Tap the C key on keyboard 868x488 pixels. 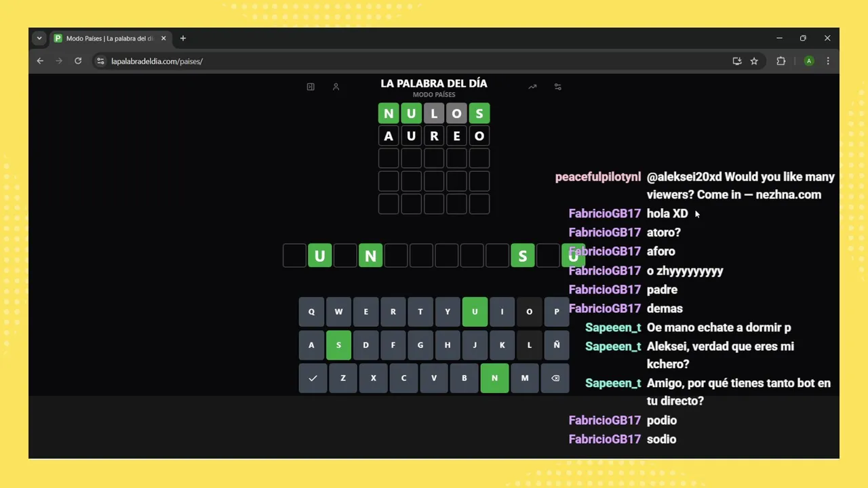403,378
